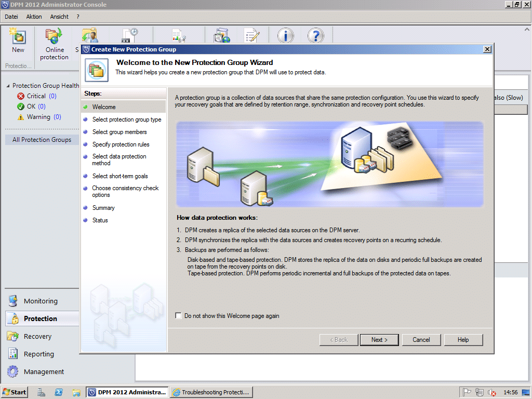Switch to Troubleshooting Protection IE taskbar window
This screenshot has width=532, height=399.
(211, 392)
